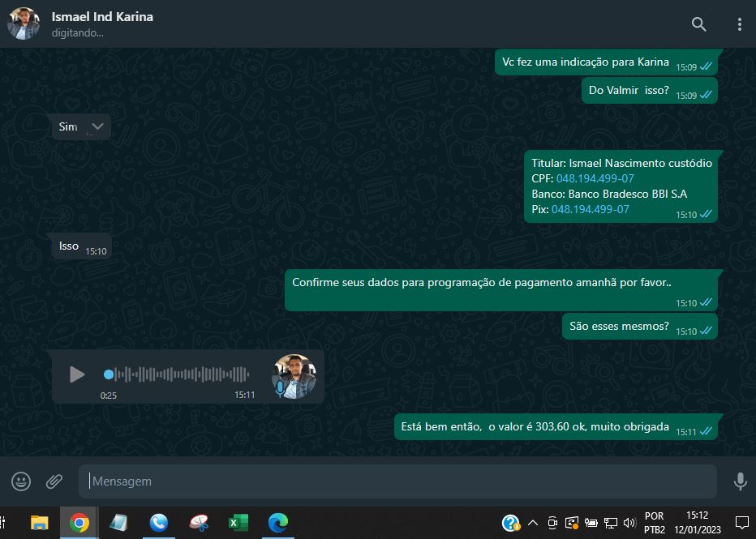Open the Windows notification center
The width and height of the screenshot is (756, 539).
(x=741, y=523)
